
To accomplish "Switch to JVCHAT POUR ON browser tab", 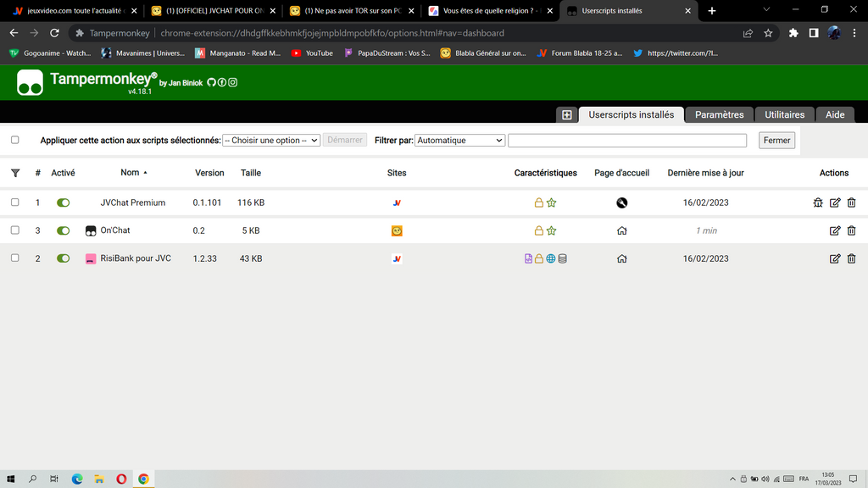I will click(213, 10).
